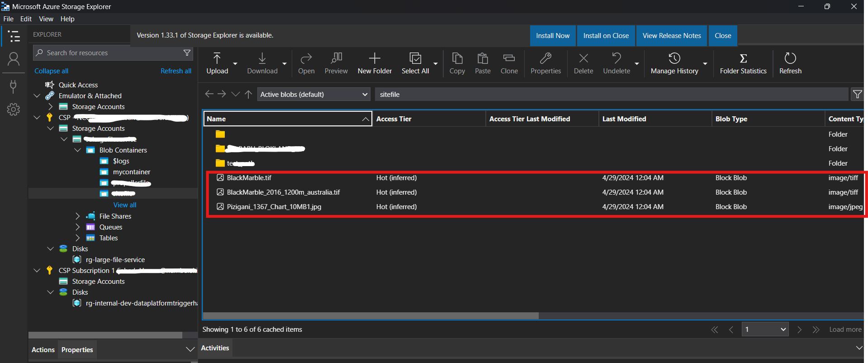
Task: Collapse CSP Subscription 1 node
Action: (37, 270)
